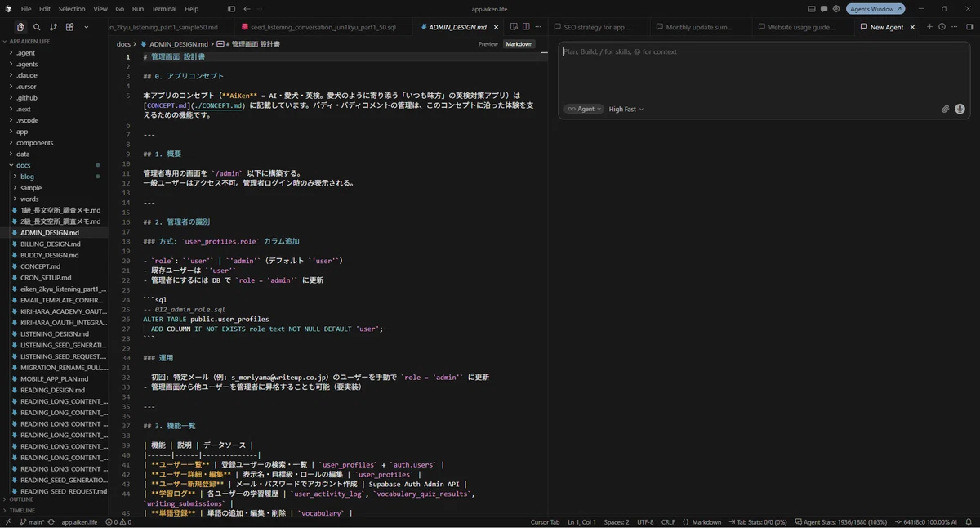Open the chat bubble icon in title bar
Screen dimensions: 980x528
pyautogui.click(x=824, y=9)
